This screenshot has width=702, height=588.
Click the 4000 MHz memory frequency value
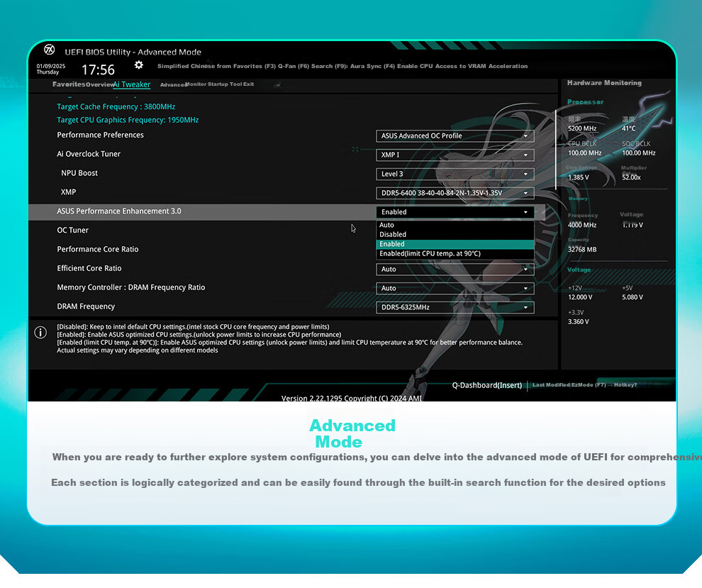point(582,225)
